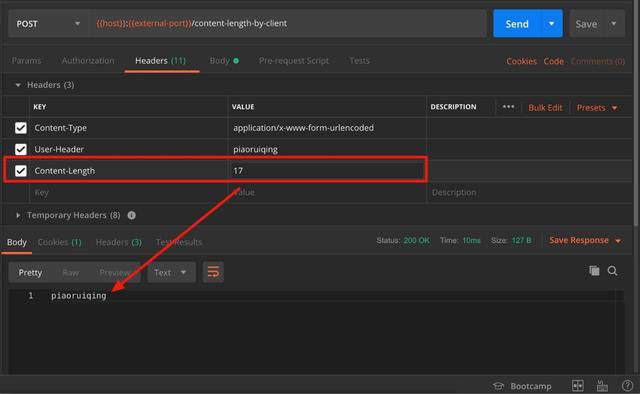
Task: Uncheck the Content-Type header checkbox
Action: tap(21, 128)
